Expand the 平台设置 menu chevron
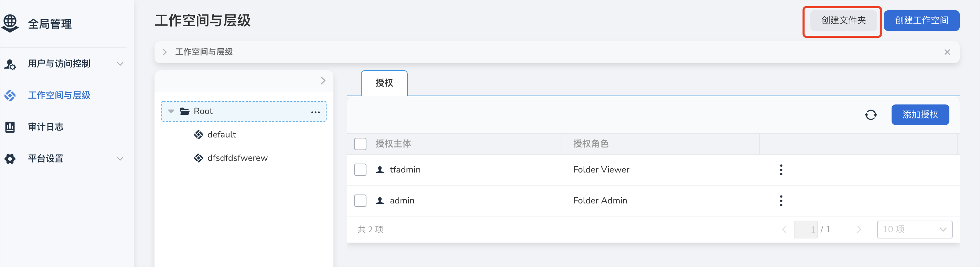The width and height of the screenshot is (980, 267). (x=120, y=159)
